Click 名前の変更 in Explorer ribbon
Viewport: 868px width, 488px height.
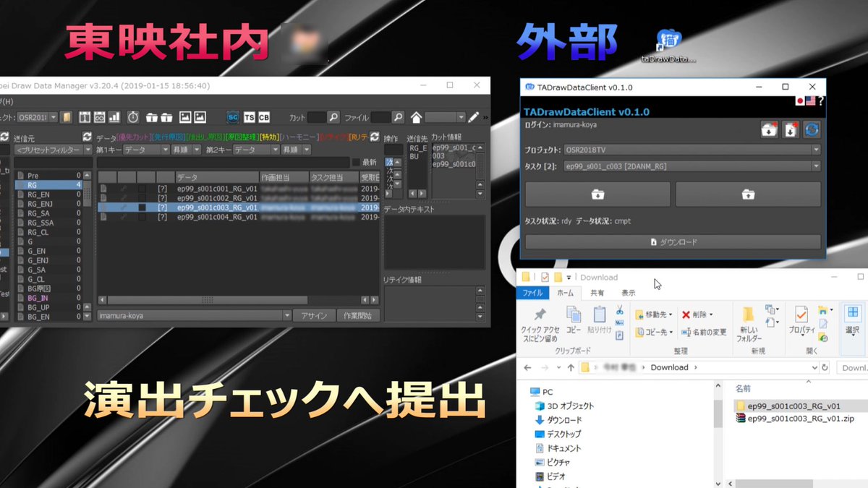(705, 332)
